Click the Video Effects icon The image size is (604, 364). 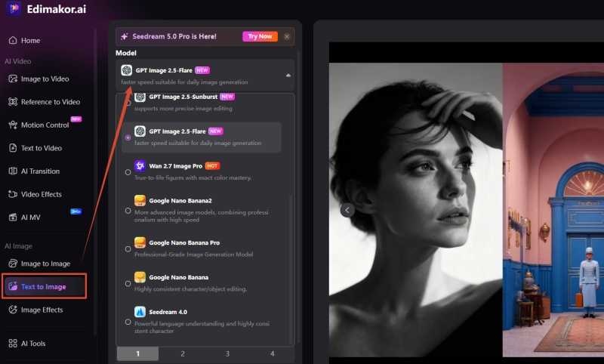pos(13,195)
